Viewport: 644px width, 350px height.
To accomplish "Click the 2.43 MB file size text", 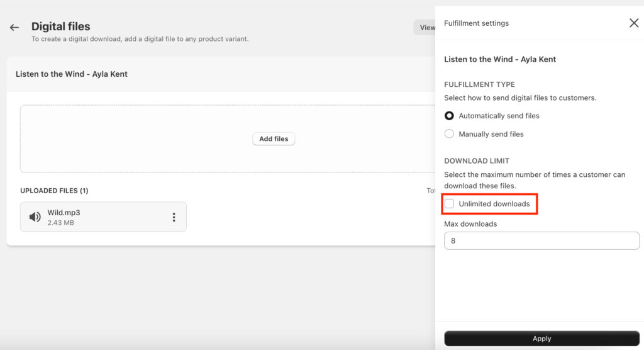I will tap(60, 223).
